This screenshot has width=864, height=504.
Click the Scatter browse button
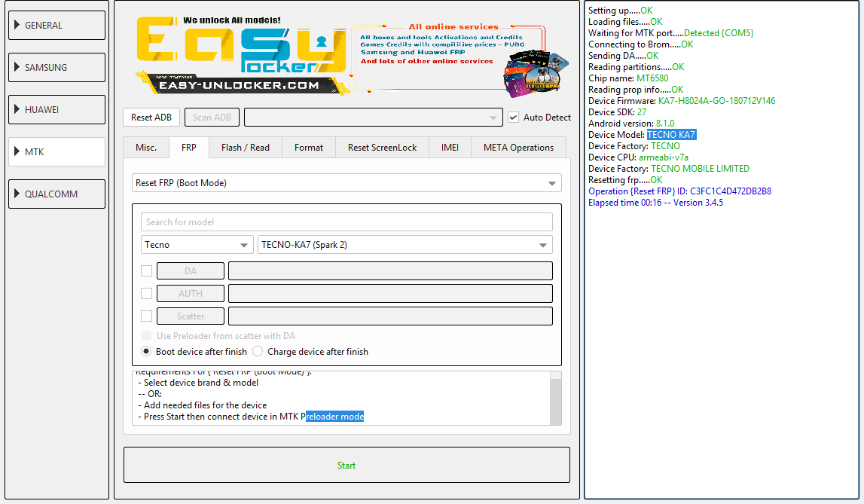(191, 316)
